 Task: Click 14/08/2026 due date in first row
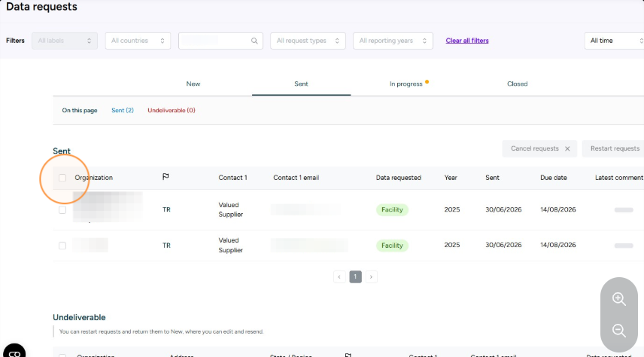click(x=557, y=210)
